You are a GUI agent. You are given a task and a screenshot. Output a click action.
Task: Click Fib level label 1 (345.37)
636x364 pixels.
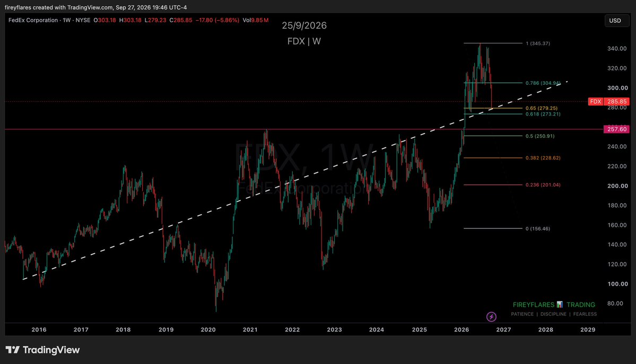coord(538,43)
